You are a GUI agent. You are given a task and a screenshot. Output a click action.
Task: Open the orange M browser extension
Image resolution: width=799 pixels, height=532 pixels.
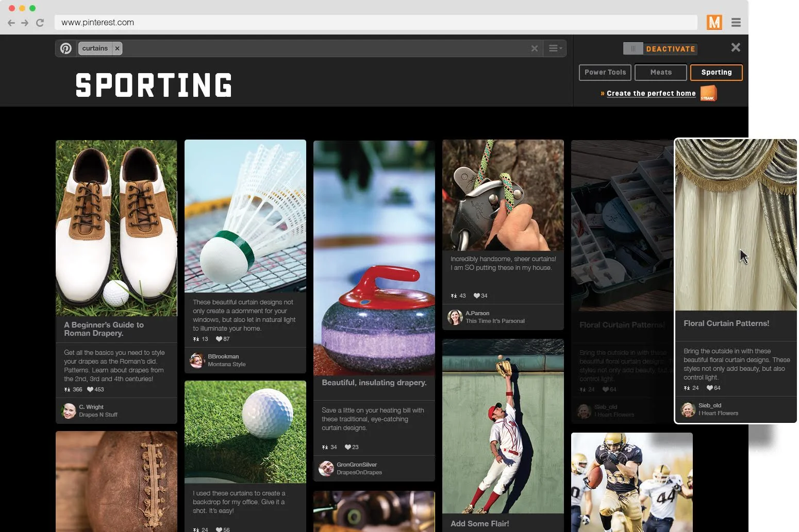[714, 22]
